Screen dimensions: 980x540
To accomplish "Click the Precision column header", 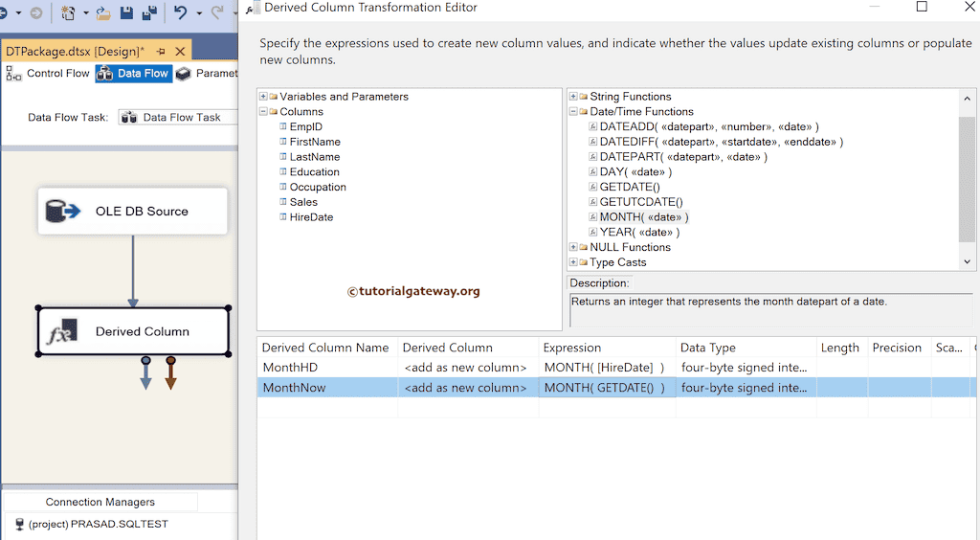I will point(899,348).
